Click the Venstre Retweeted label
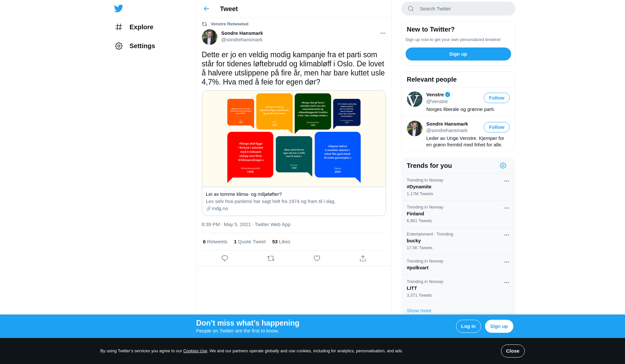The image size is (625, 364). click(229, 24)
